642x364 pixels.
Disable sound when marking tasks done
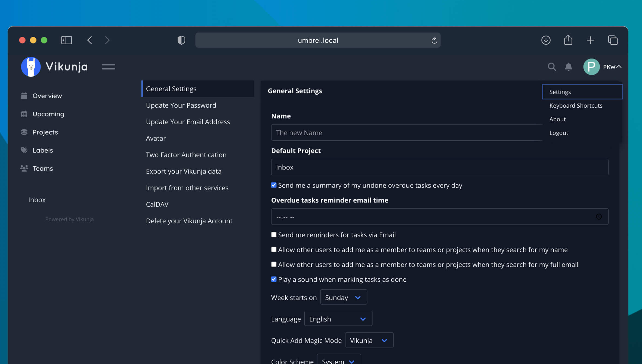[274, 279]
